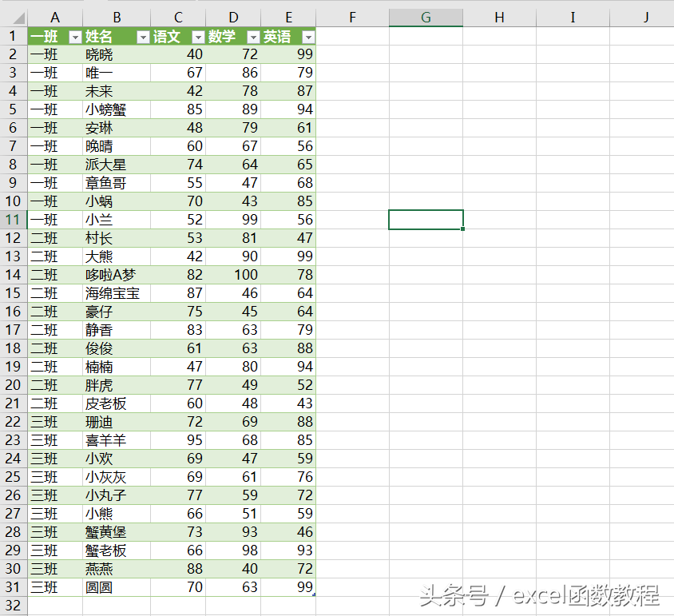674x616 pixels.
Task: Click the fill handle of cell G11
Action: [462, 229]
